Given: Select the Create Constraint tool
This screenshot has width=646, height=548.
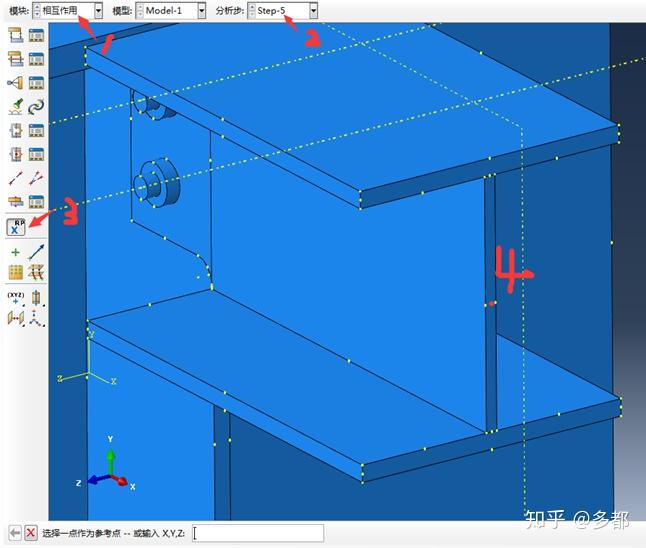Looking at the screenshot, I should tap(15, 83).
